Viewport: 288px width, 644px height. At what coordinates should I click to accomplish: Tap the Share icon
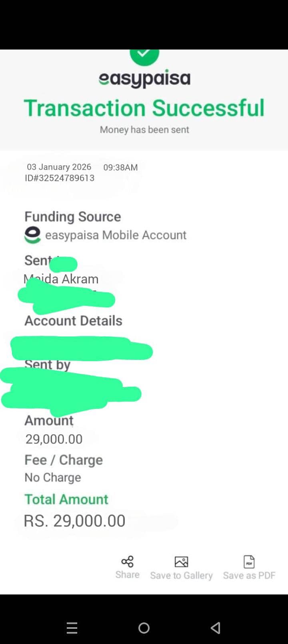coord(128,562)
